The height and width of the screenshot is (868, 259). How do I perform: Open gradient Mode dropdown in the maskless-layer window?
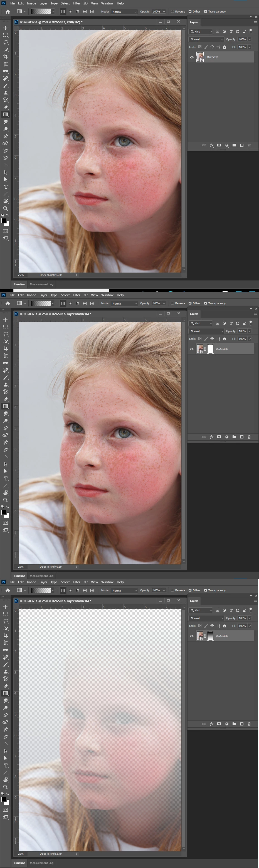coord(124,11)
